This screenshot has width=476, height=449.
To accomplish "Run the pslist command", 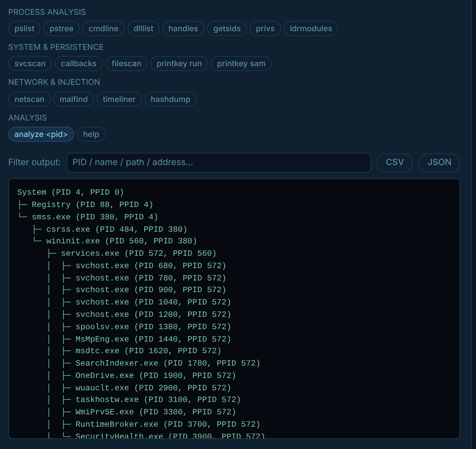I will [x=24, y=28].
